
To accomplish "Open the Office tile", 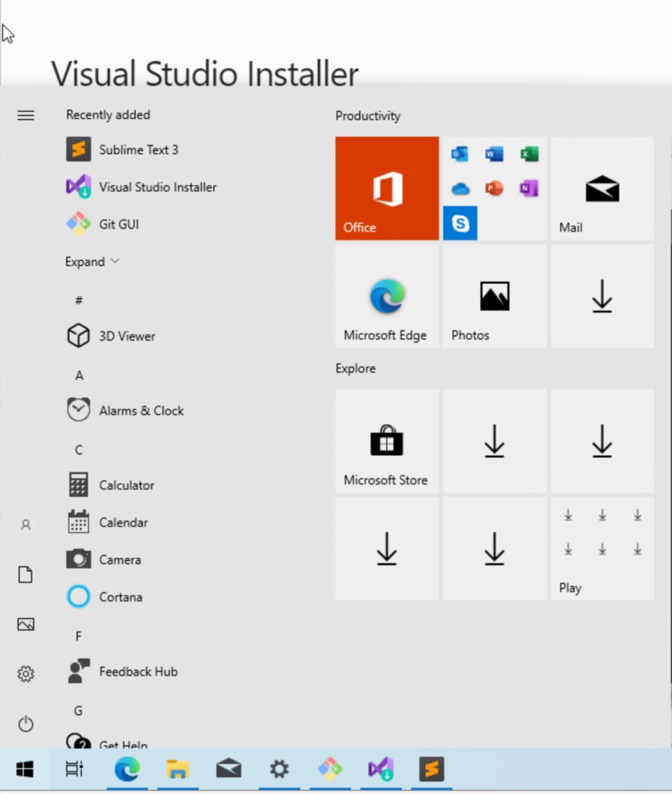I will click(387, 188).
